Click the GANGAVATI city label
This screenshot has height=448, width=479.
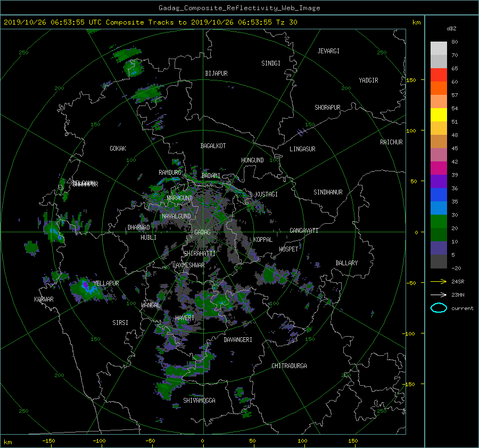tap(304, 231)
